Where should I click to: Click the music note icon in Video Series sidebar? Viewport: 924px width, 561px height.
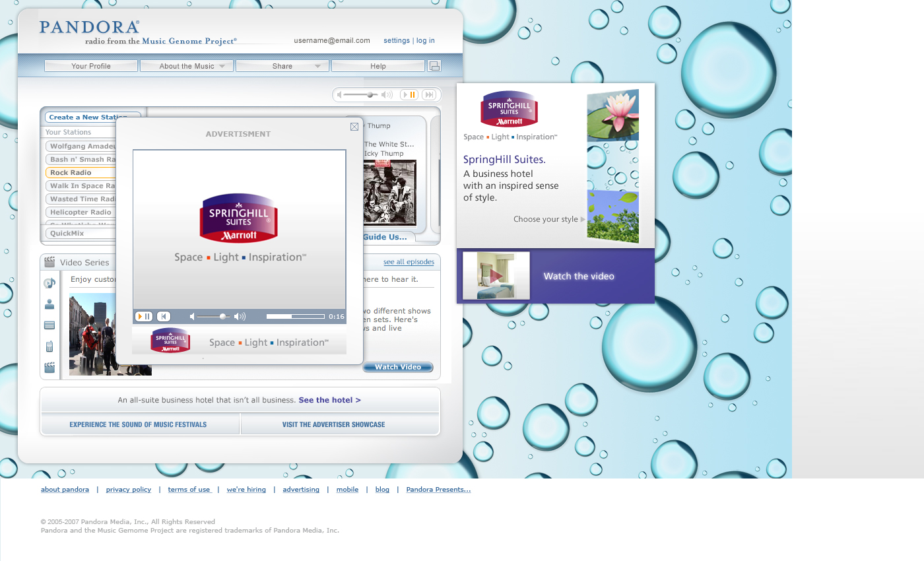49,284
